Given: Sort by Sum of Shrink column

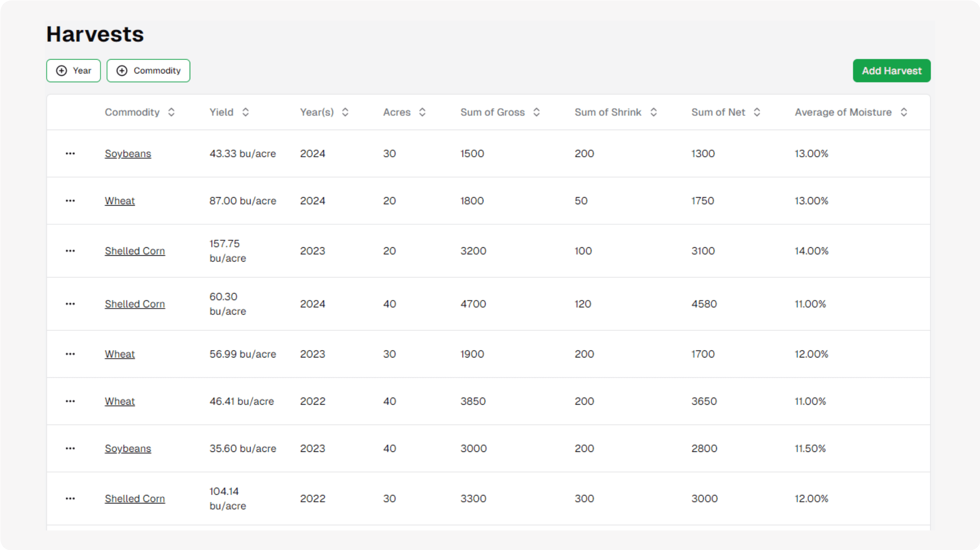Looking at the screenshot, I should (x=616, y=112).
